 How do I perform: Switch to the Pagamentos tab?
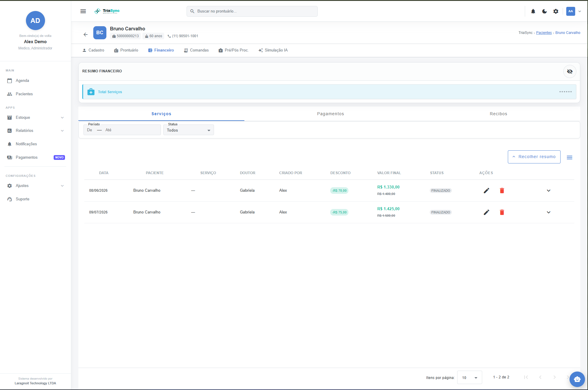click(331, 114)
